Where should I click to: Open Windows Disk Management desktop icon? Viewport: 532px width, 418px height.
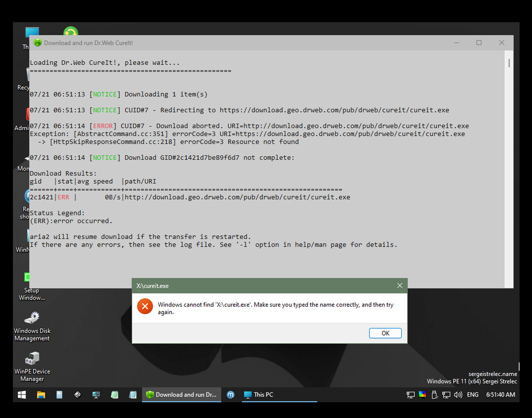pos(32,327)
